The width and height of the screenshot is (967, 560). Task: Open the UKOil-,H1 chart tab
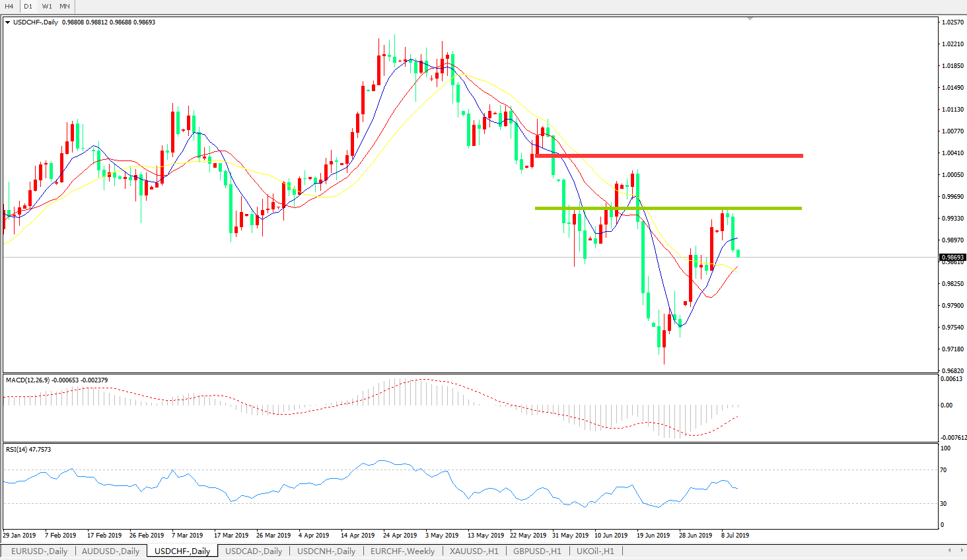coord(595,551)
